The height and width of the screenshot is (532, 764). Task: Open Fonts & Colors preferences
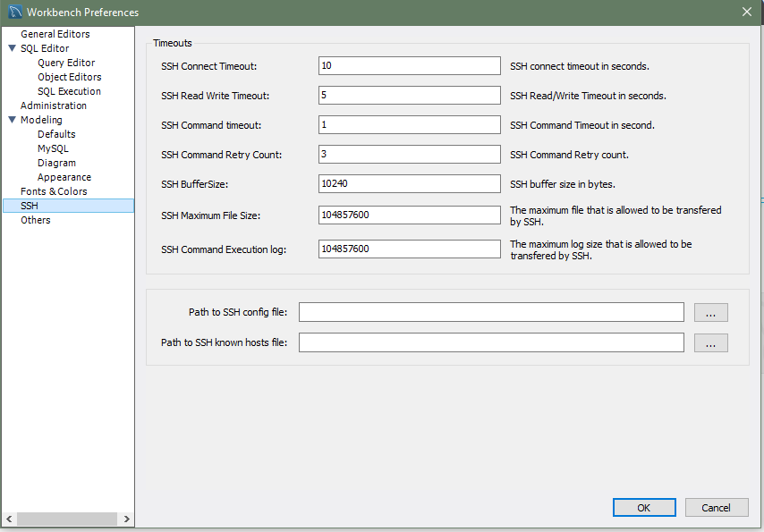(x=54, y=191)
